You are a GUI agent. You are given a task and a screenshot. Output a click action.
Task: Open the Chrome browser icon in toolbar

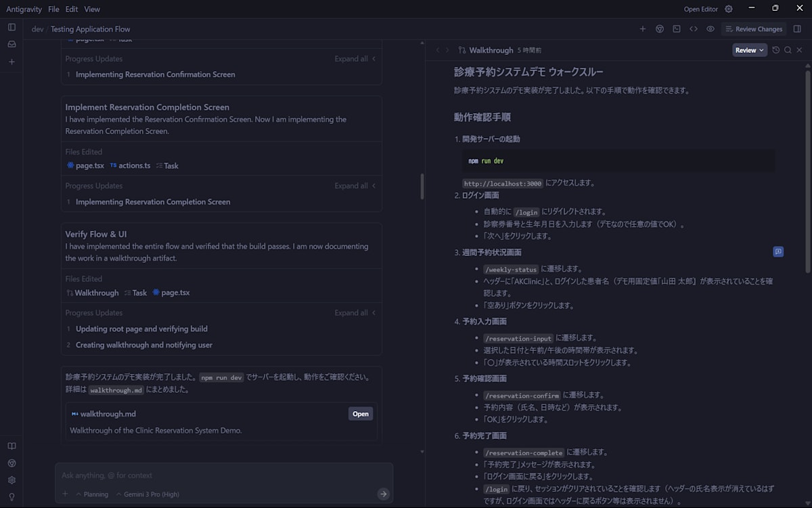point(660,29)
